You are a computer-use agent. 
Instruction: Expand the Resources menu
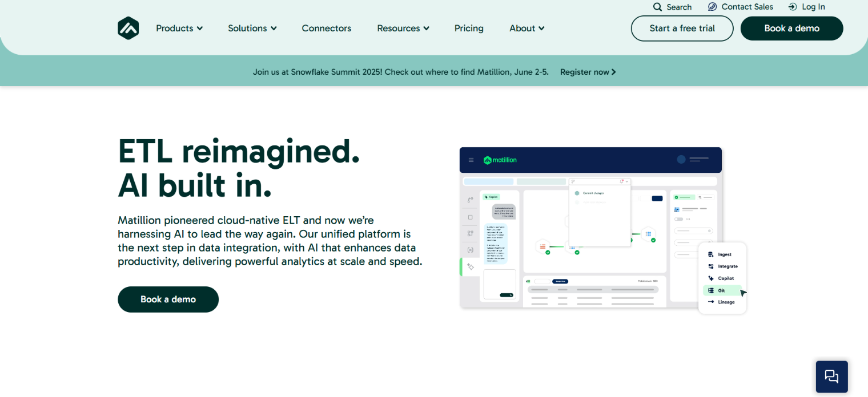point(403,28)
